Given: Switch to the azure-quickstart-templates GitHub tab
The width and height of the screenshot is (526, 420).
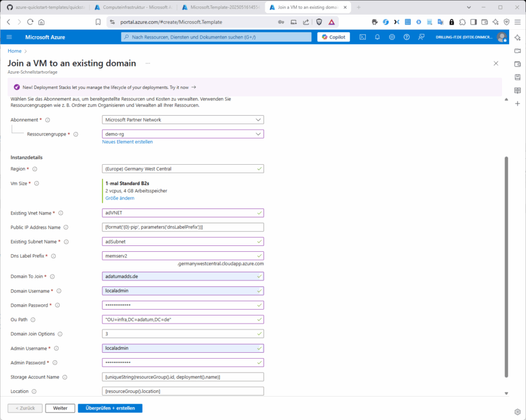Looking at the screenshot, I should pyautogui.click(x=46, y=7).
